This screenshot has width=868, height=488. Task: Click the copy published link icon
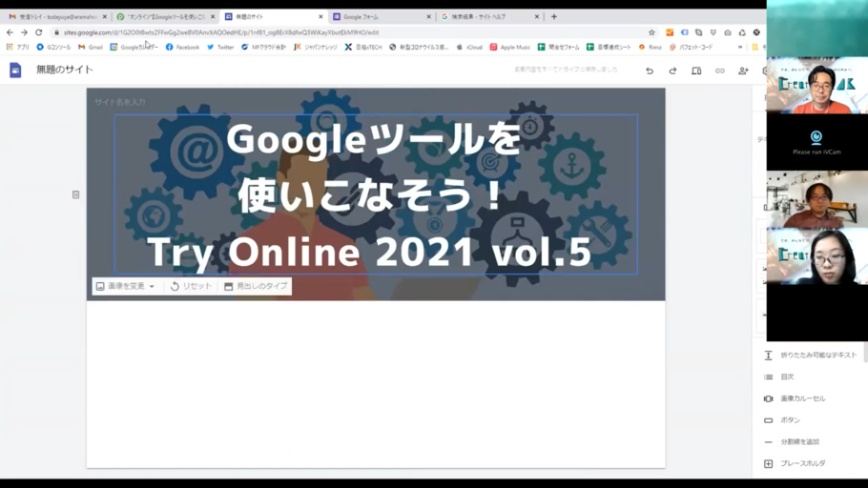719,71
